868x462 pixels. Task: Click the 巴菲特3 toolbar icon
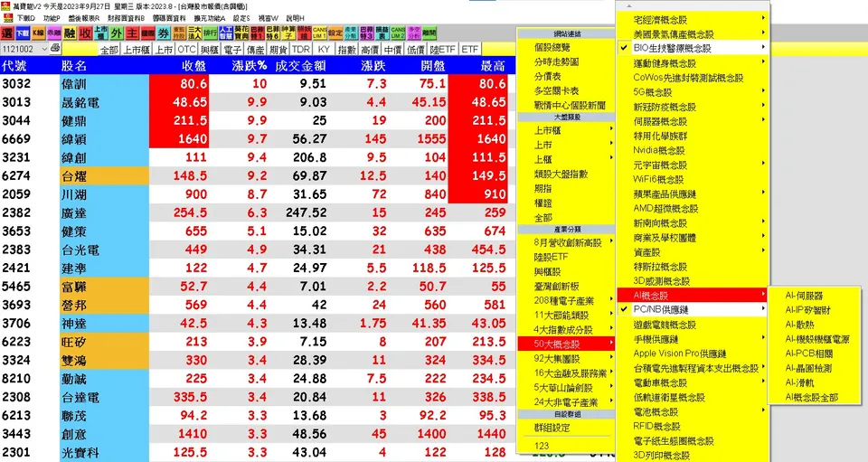[366, 33]
